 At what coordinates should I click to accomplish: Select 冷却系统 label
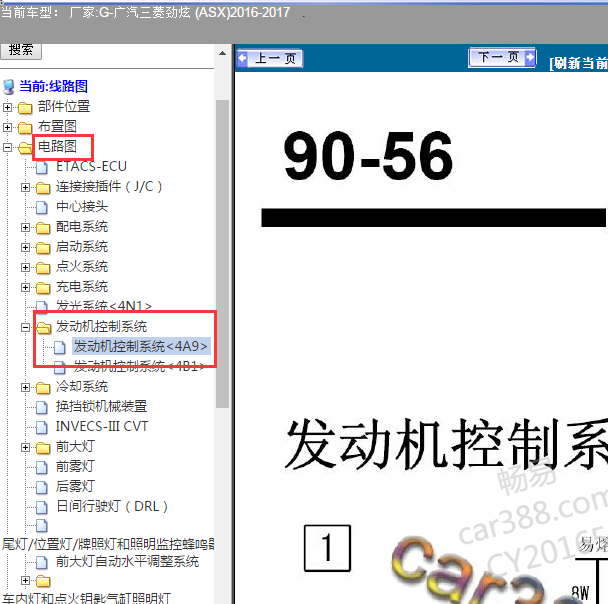click(82, 387)
